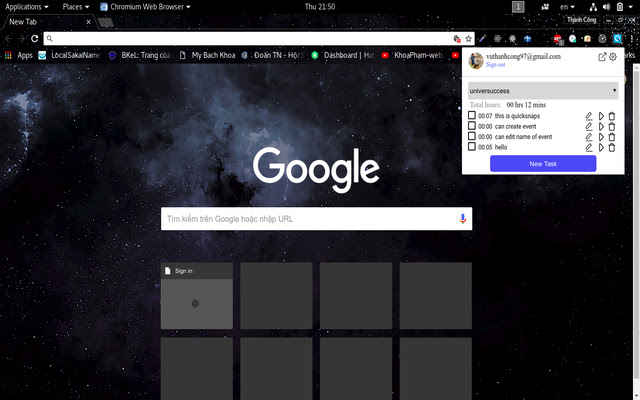640x400 pixels.
Task: Open the Applications menu
Action: (27, 7)
